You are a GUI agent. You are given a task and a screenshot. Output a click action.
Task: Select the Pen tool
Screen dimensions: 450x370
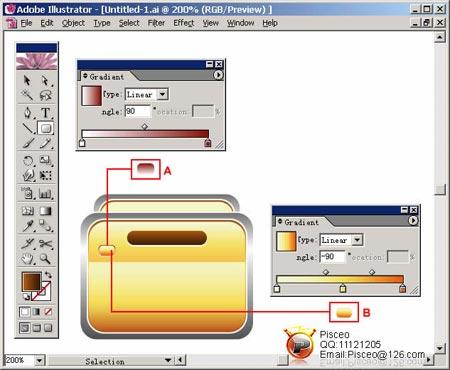point(28,112)
